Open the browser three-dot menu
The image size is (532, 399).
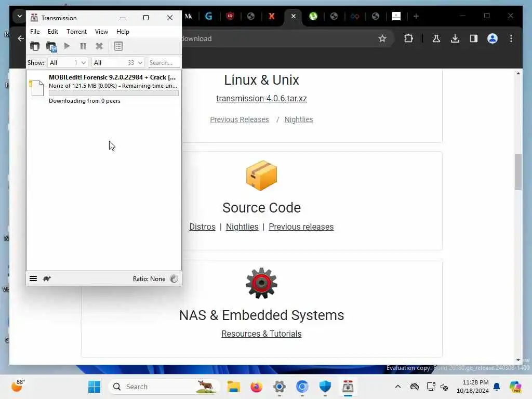pyautogui.click(x=511, y=38)
